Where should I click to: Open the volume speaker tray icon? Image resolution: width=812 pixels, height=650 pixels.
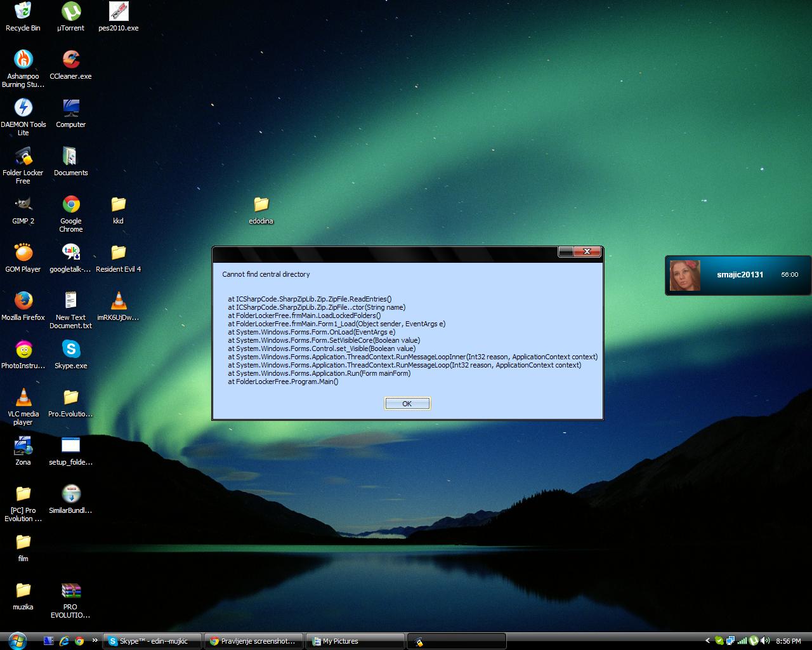[765, 641]
